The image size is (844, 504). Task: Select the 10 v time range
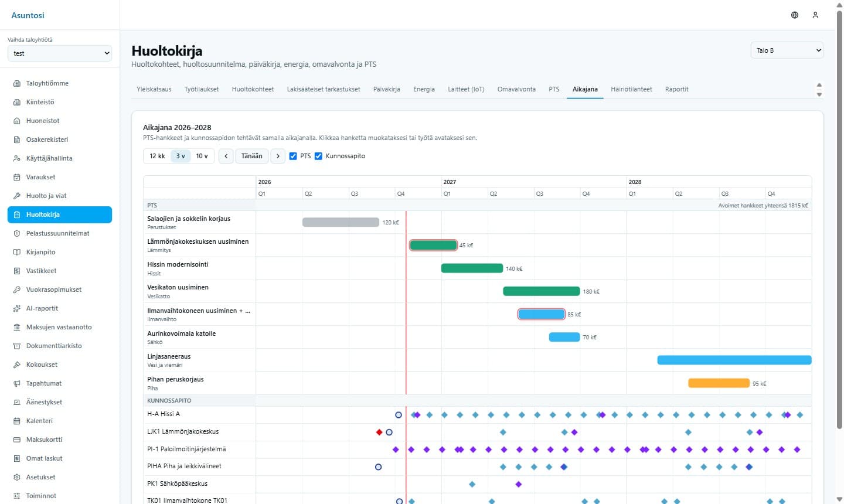202,156
